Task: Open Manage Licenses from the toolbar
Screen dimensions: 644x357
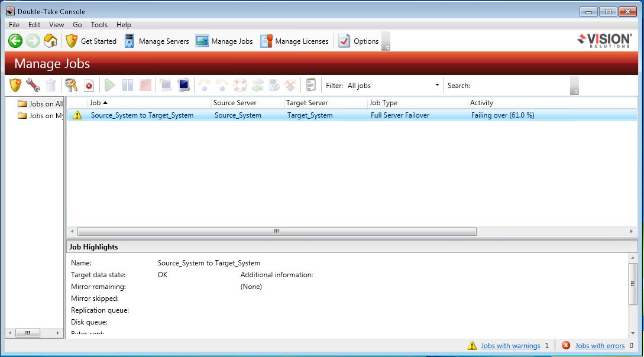Action: (x=295, y=41)
